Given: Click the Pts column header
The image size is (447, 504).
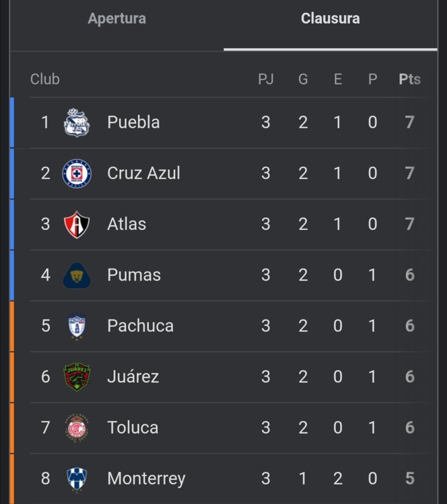Looking at the screenshot, I should tap(410, 79).
